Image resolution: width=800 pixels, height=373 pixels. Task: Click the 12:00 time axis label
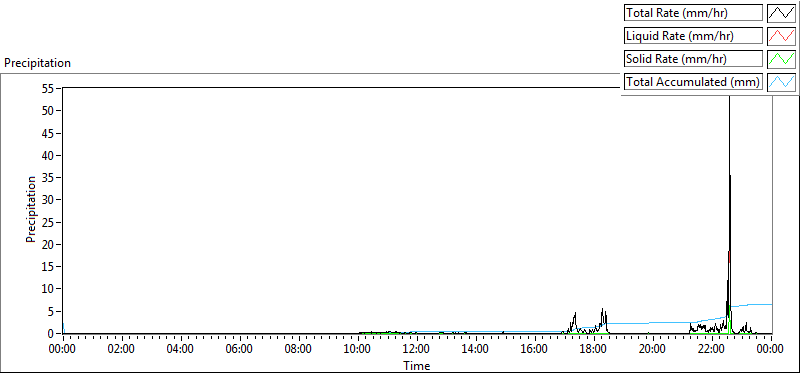point(416,349)
